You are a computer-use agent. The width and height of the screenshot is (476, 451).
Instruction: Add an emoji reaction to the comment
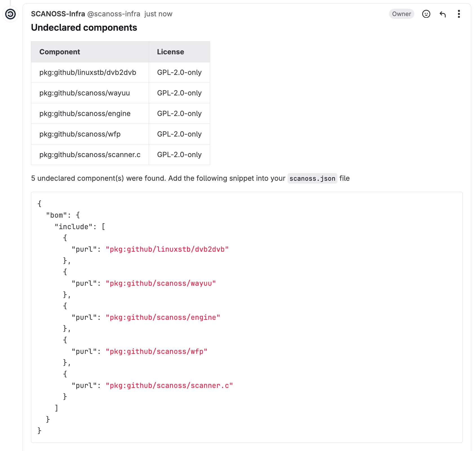click(x=426, y=14)
